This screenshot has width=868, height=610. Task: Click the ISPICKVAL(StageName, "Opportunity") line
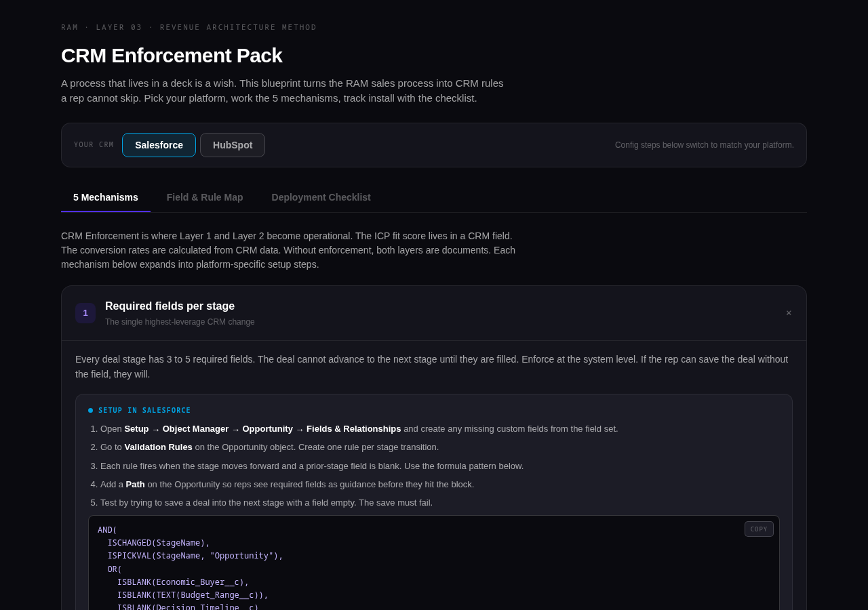[195, 556]
